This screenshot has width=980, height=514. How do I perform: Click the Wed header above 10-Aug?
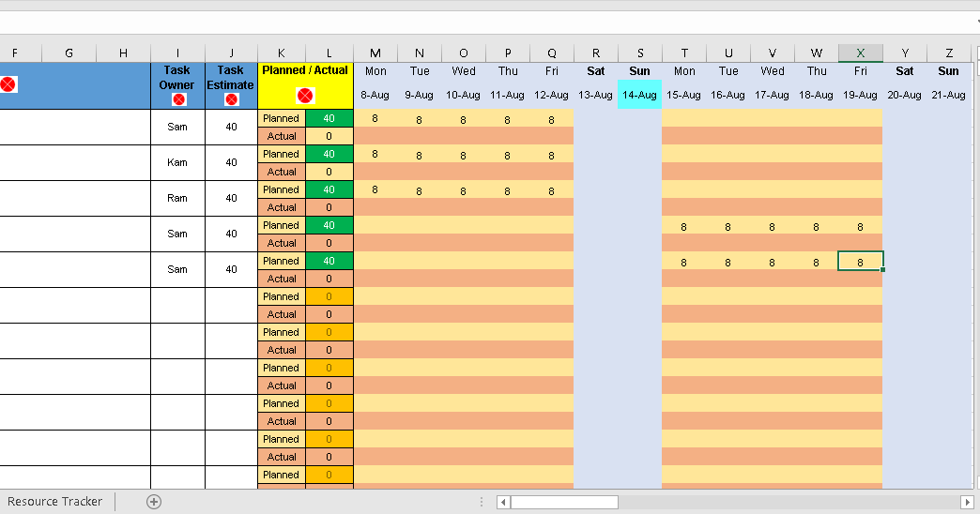point(464,71)
